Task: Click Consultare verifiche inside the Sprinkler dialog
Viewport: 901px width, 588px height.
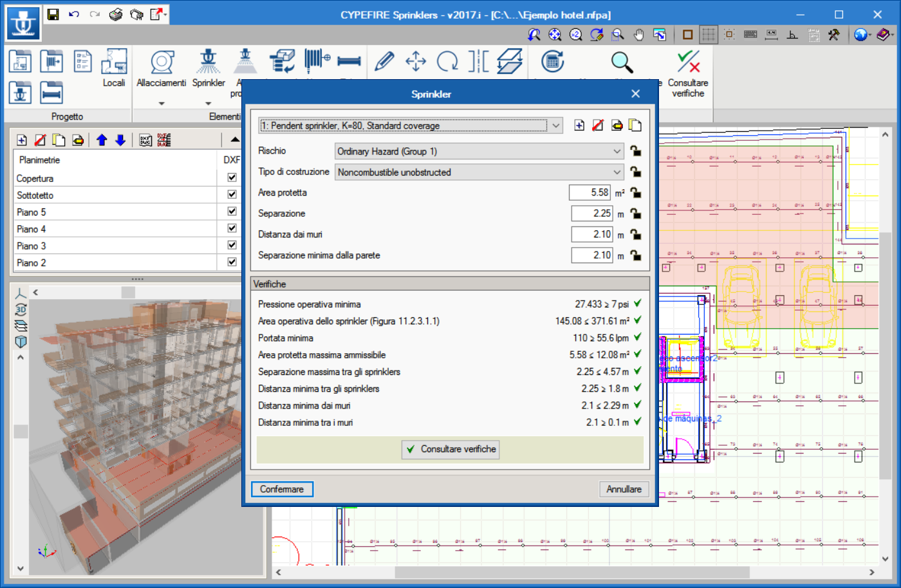Action: click(x=450, y=449)
